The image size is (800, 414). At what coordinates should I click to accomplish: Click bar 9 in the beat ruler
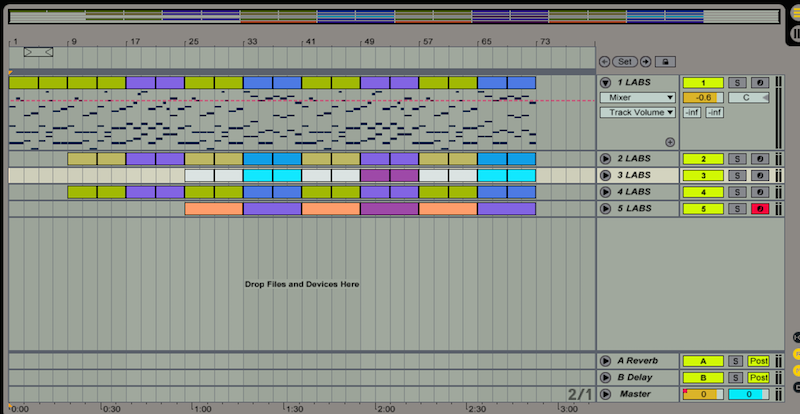click(x=74, y=41)
